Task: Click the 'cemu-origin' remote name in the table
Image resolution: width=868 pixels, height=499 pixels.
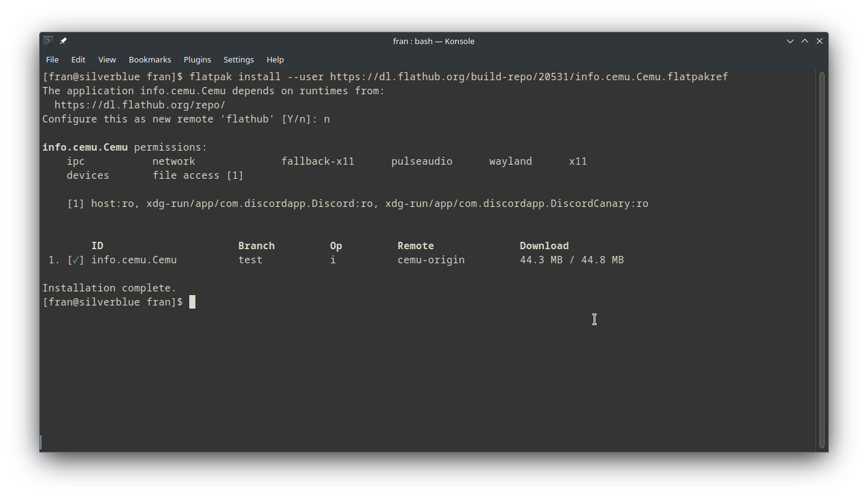Action: [431, 260]
